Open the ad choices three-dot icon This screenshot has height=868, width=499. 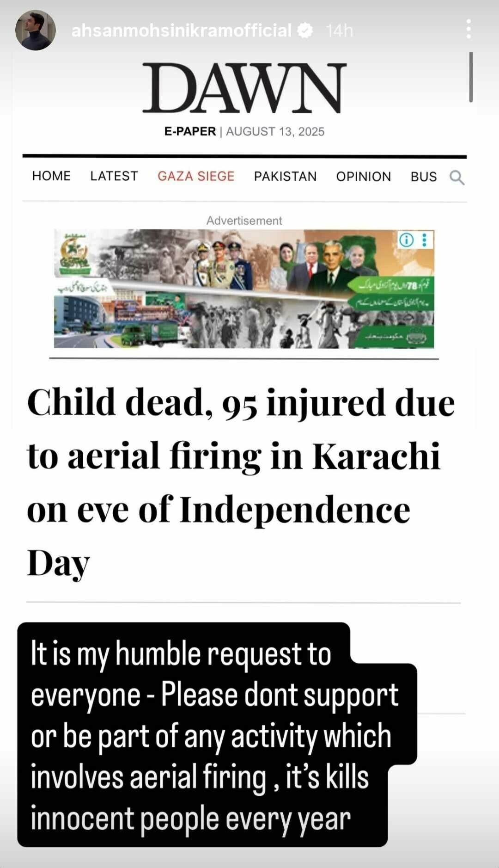coord(424,240)
